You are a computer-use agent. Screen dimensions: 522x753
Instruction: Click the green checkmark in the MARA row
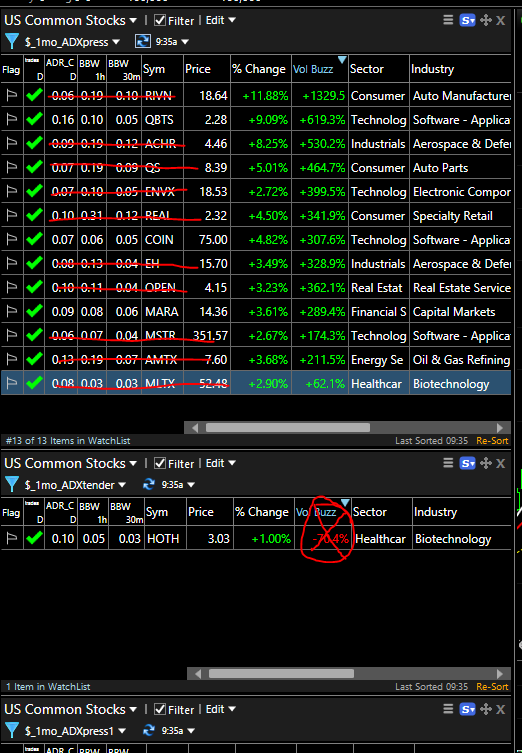[x=34, y=311]
